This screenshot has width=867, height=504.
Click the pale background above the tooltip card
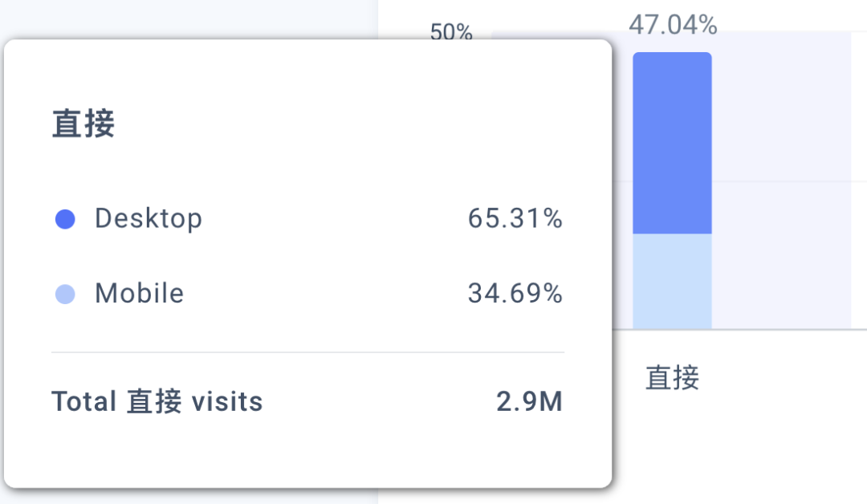tap(188, 18)
